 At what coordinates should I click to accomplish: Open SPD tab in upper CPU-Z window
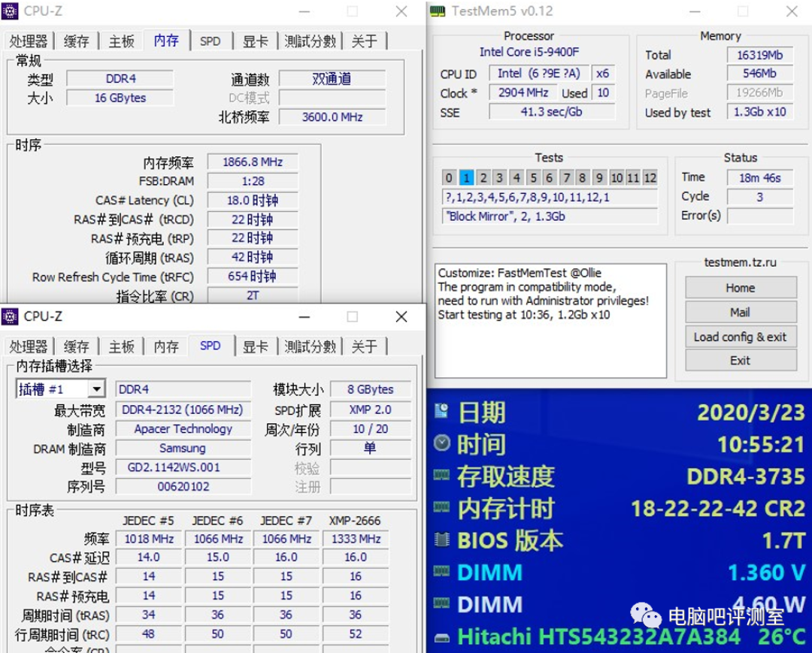[211, 41]
